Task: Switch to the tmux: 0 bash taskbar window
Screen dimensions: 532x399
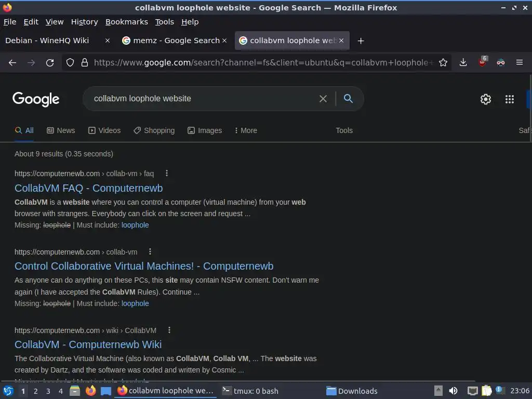Action: point(250,391)
